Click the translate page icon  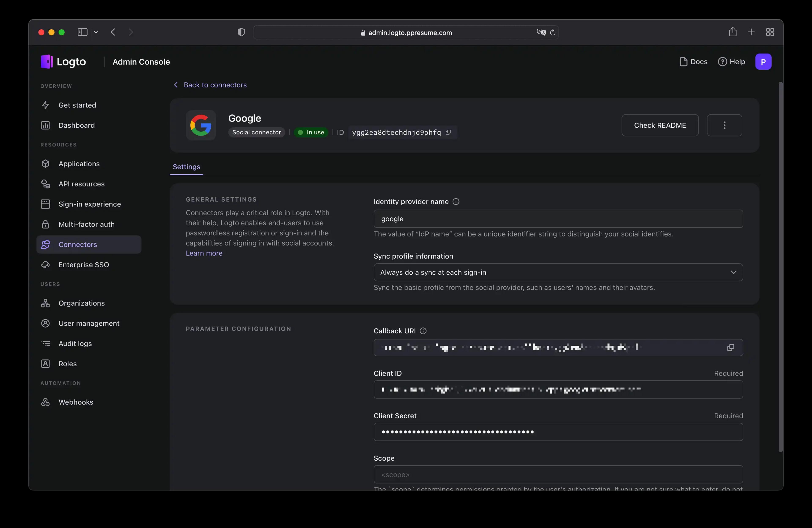pos(541,32)
